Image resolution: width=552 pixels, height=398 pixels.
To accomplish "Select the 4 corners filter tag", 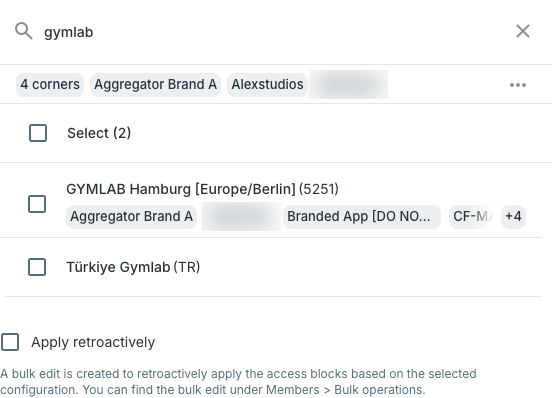I will tap(50, 84).
